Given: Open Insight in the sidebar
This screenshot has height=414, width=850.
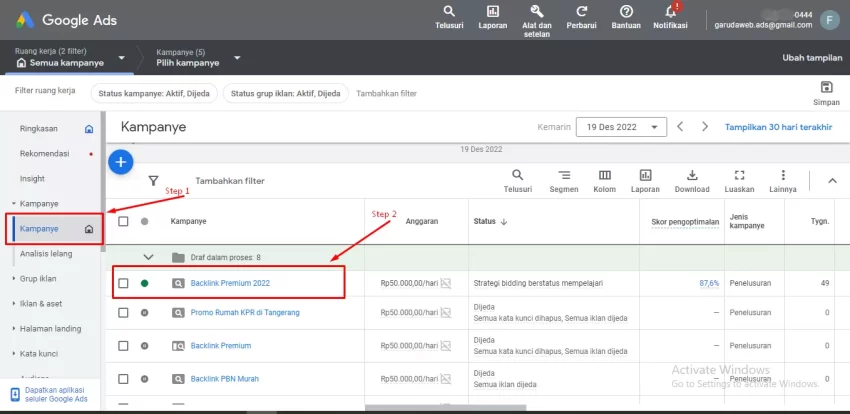Looking at the screenshot, I should 32,179.
